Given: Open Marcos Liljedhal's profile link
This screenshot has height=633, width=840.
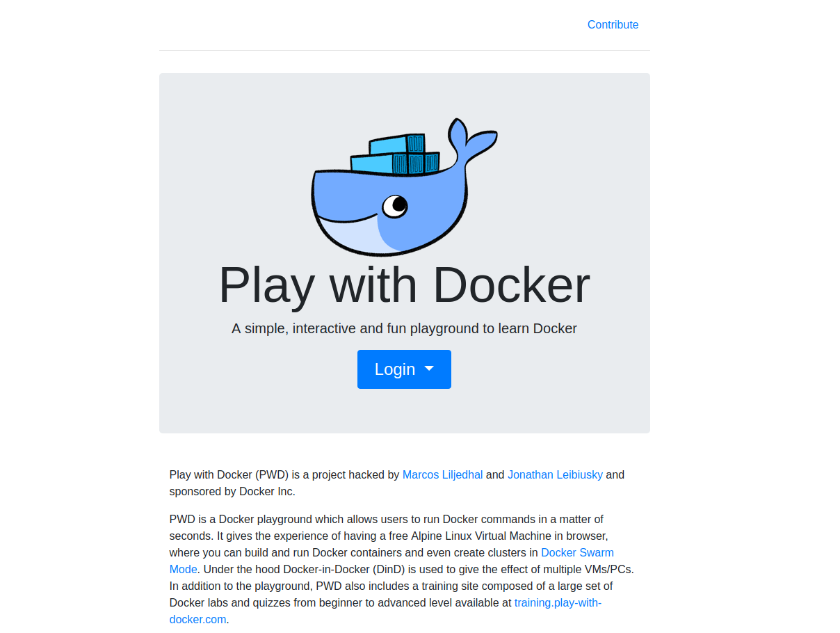Looking at the screenshot, I should 442,474.
